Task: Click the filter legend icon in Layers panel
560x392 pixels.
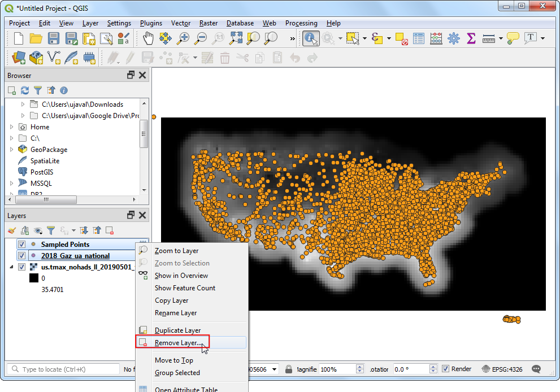Action: (x=51, y=230)
